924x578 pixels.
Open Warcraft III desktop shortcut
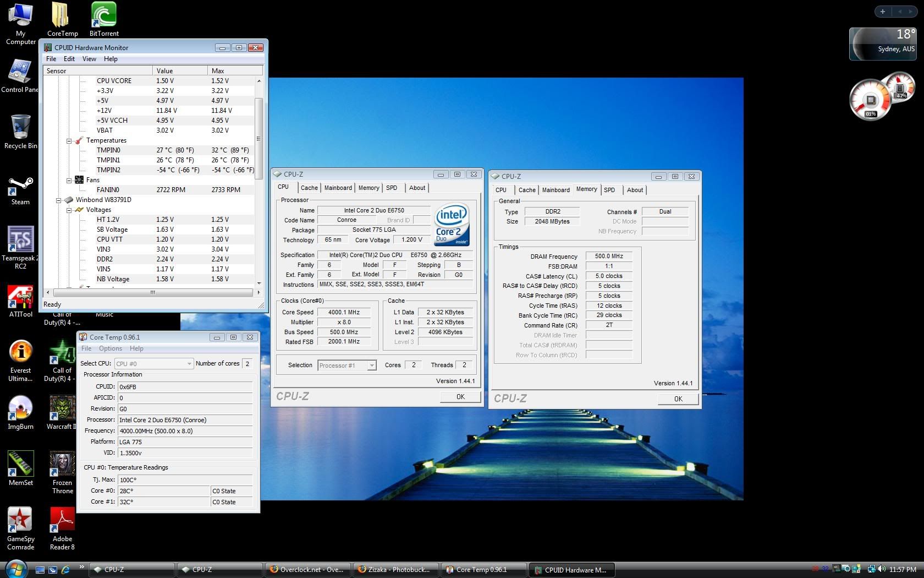62,413
